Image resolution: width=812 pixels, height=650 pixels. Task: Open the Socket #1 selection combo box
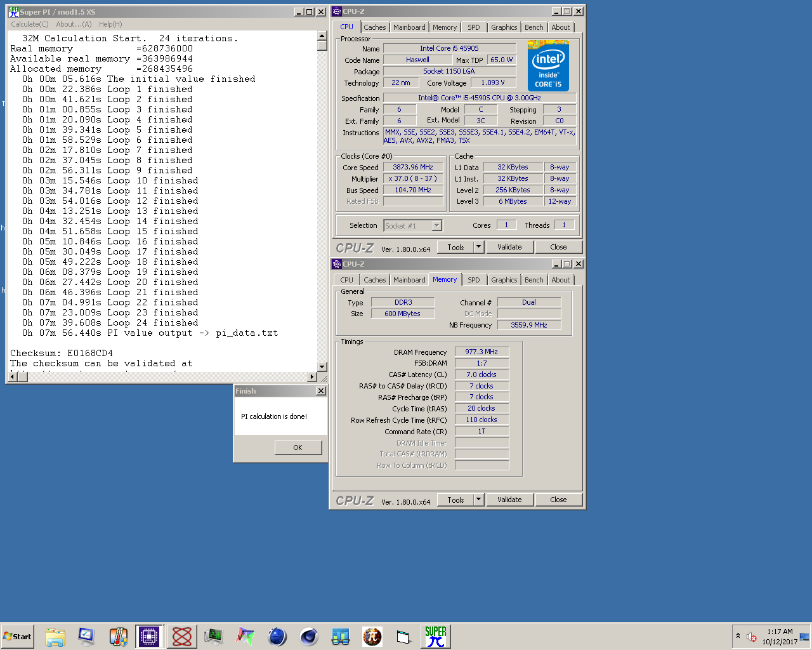412,225
